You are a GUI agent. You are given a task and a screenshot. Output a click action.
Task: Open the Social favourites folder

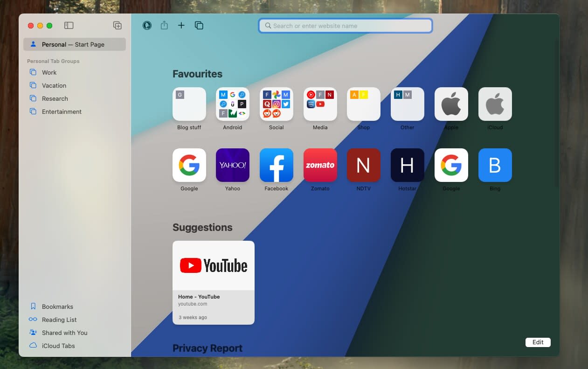click(x=277, y=104)
